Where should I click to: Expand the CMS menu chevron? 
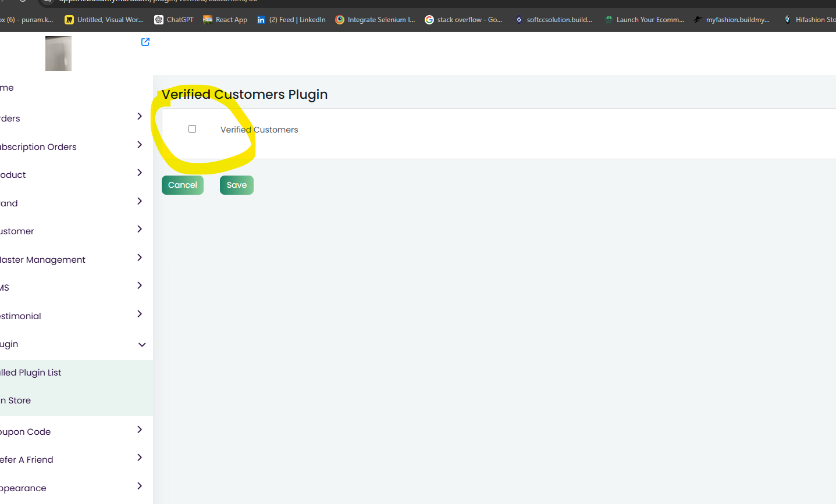140,285
